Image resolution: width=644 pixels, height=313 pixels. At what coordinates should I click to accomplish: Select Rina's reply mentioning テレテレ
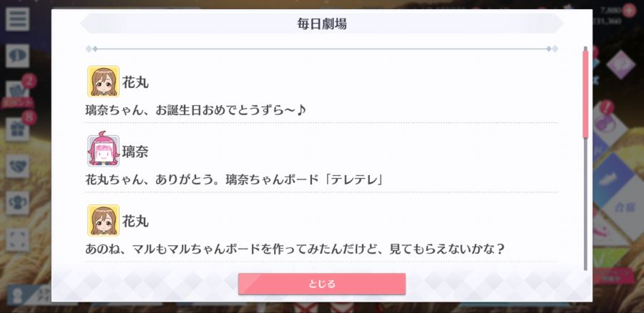point(234,179)
